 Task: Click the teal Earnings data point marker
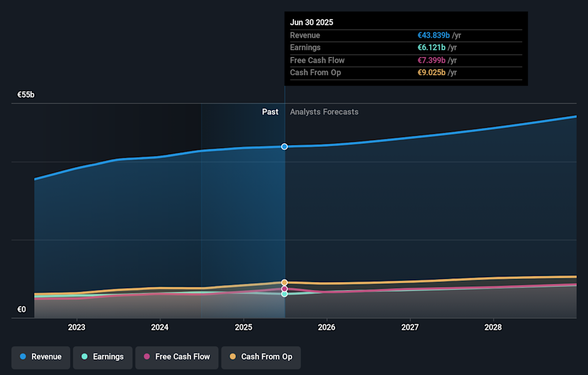[x=284, y=294]
